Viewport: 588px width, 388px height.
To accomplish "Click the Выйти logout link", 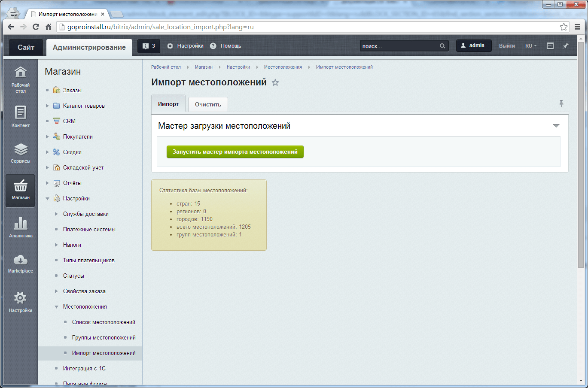I will (x=507, y=46).
